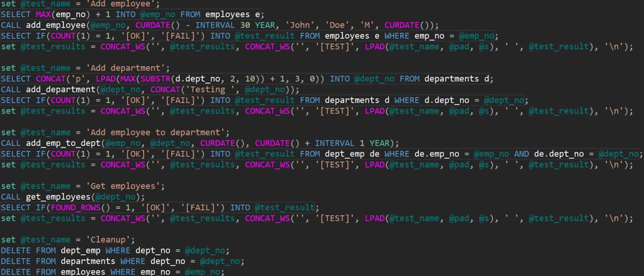Click departments d in the SELECT CONCAT line
The image size is (644, 276).
(x=457, y=79)
